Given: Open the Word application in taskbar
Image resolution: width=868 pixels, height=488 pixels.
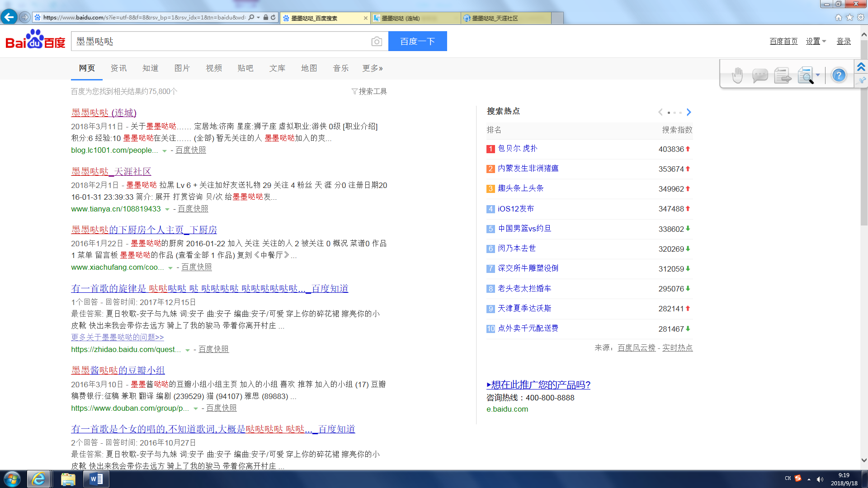Looking at the screenshot, I should [x=96, y=479].
